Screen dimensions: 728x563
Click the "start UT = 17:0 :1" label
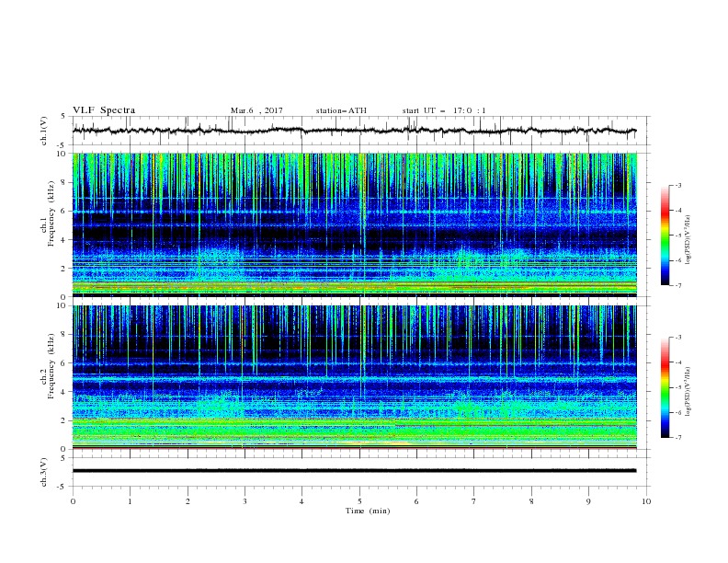[x=444, y=110]
